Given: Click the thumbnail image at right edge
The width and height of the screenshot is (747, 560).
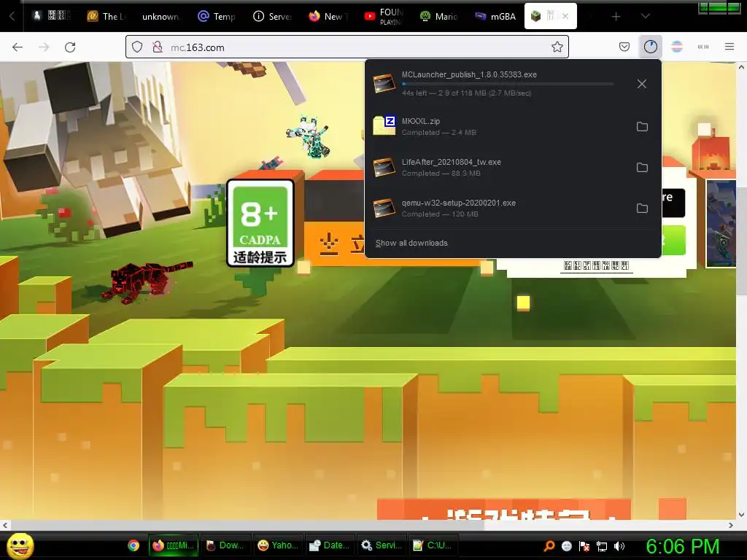Looking at the screenshot, I should (721, 224).
